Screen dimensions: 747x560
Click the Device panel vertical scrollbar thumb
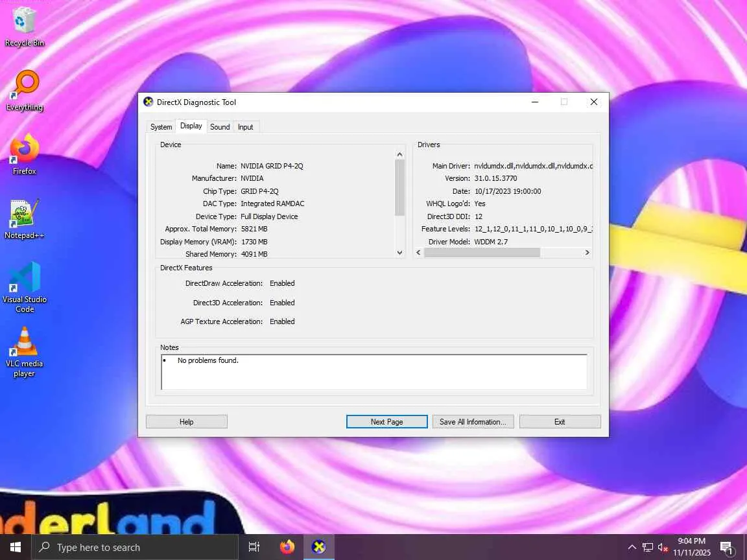(x=399, y=187)
